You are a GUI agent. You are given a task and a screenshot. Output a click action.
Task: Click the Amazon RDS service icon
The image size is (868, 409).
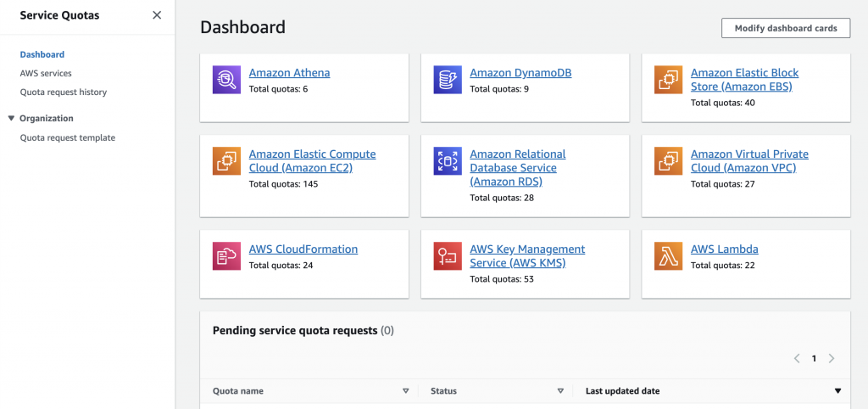[448, 160]
